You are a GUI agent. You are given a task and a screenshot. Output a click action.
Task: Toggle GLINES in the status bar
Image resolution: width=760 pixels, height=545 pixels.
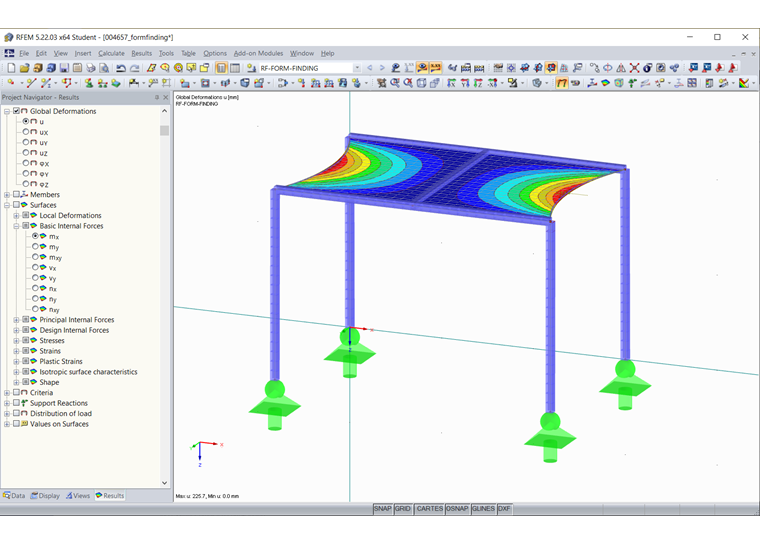483,509
